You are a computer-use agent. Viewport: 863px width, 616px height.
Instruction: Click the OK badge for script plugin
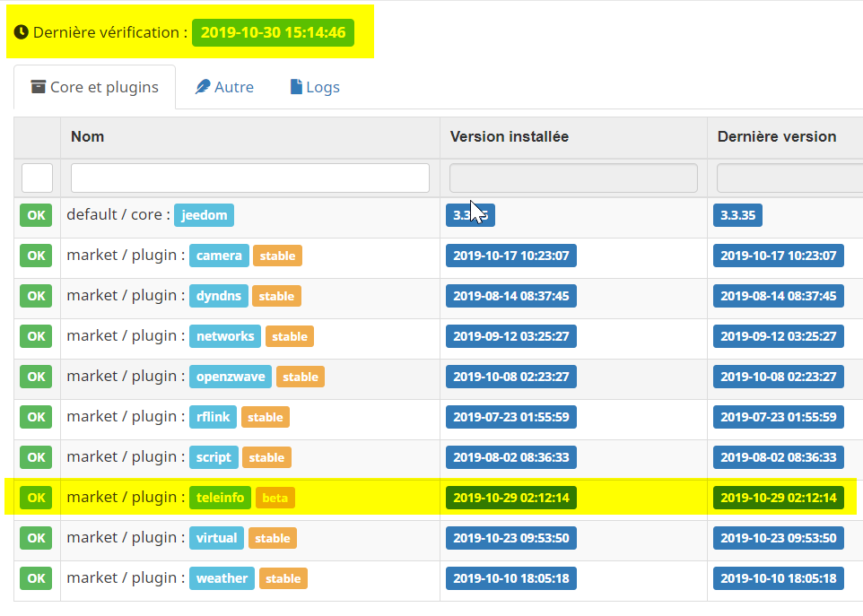(36, 457)
